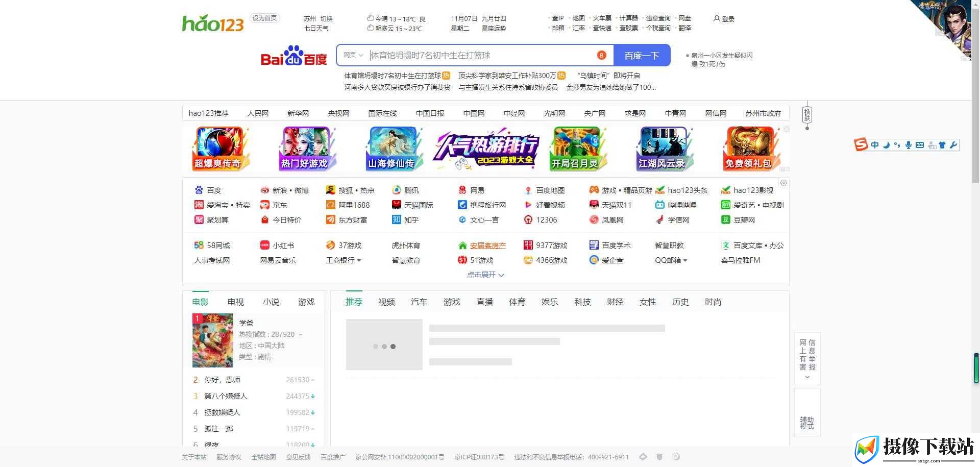
Task: Select the 电视 tab
Action: click(236, 302)
